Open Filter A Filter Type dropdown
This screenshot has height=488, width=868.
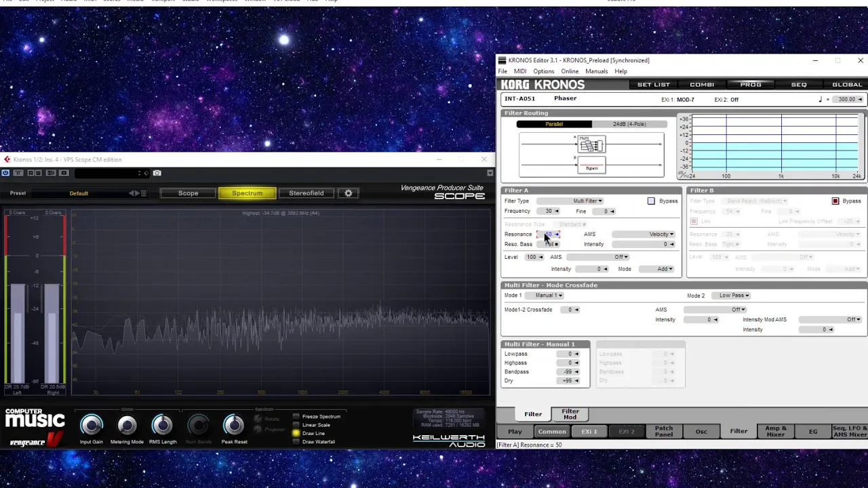coord(570,201)
